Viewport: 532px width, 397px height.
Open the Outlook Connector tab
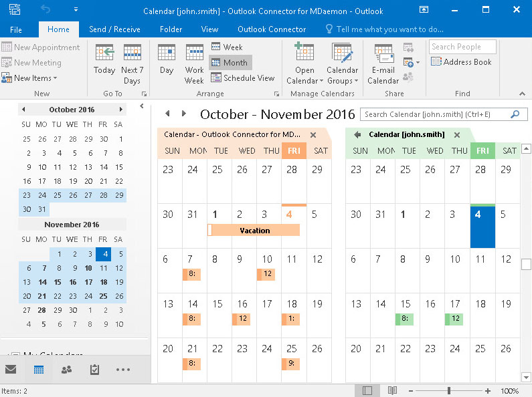point(272,29)
